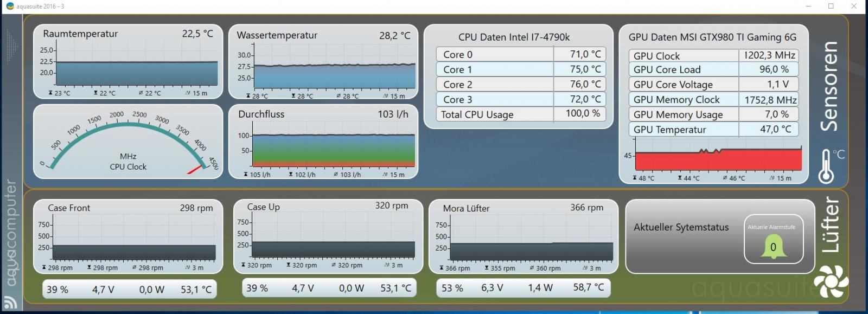Click the 58,7 °C value under Mora Lüfter
Screen dimensions: 868x314
[589, 287]
